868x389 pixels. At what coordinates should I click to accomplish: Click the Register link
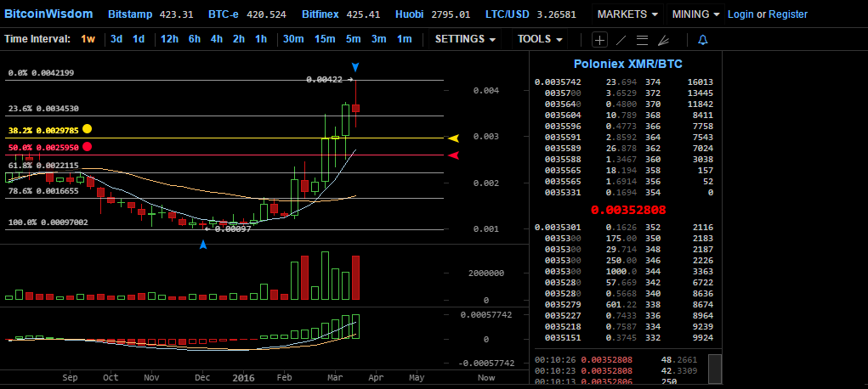[788, 14]
